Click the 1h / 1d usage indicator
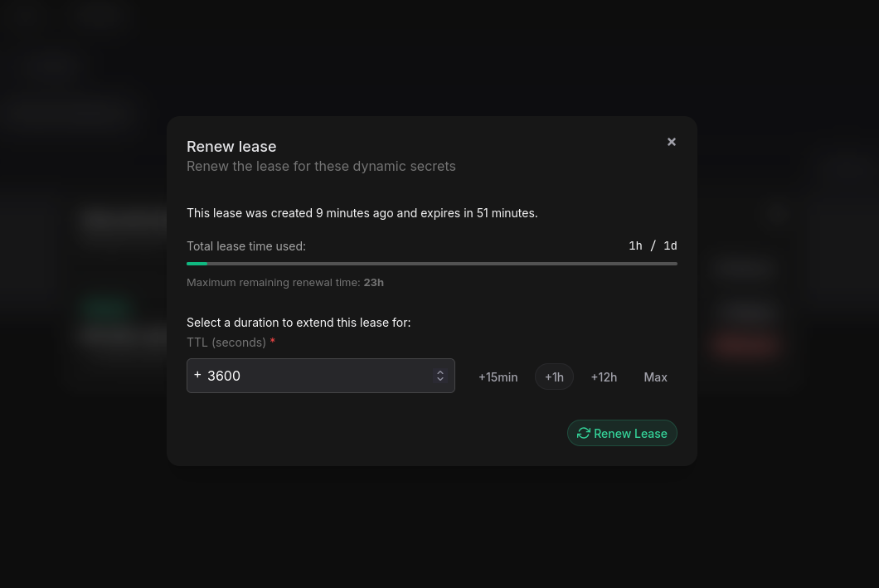Viewport: 879px width, 588px height. (x=653, y=246)
